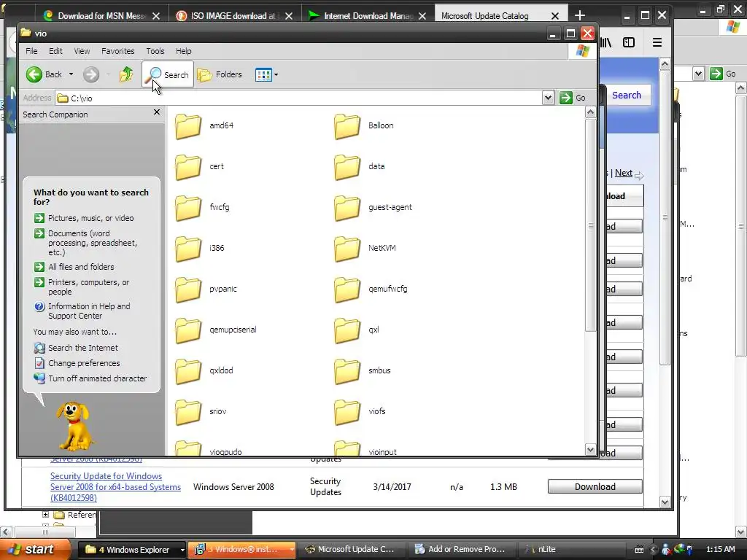Show the Folders pane
Viewport: 747px width, 560px height.
pos(220,74)
